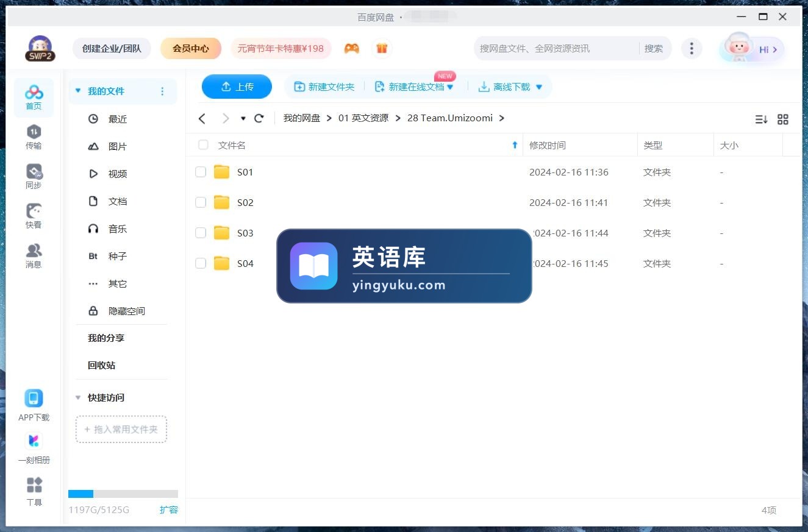
Task: Expand the 离线下载 dropdown arrow
Action: (x=538, y=87)
